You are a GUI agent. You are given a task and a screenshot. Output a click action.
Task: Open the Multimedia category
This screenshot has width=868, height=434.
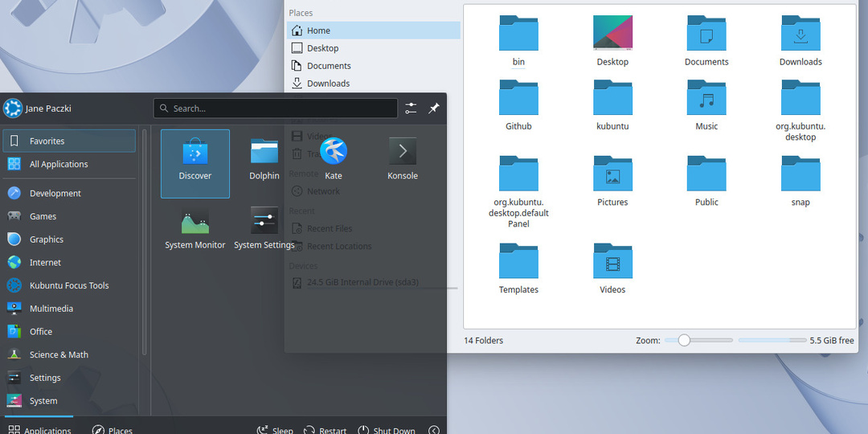[69, 309]
